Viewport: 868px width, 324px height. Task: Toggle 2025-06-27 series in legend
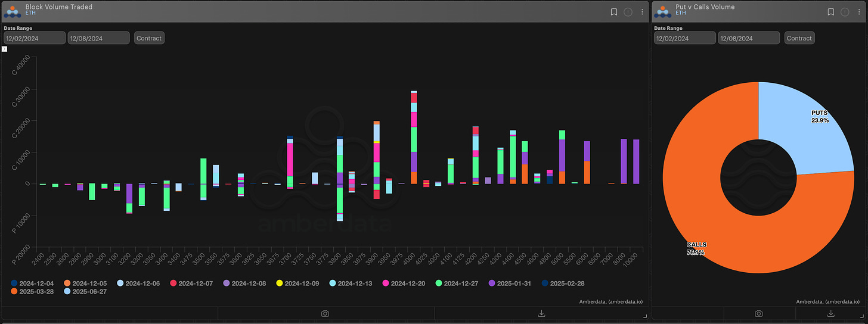[86, 292]
